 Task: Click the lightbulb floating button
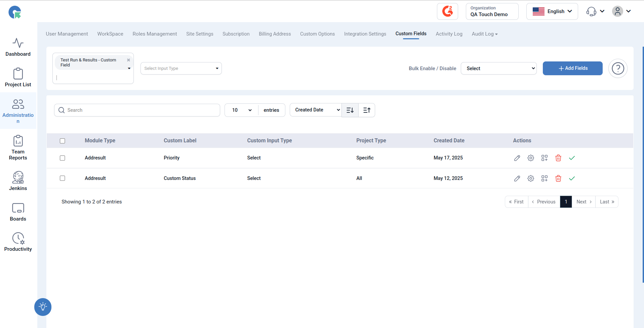coord(43,307)
